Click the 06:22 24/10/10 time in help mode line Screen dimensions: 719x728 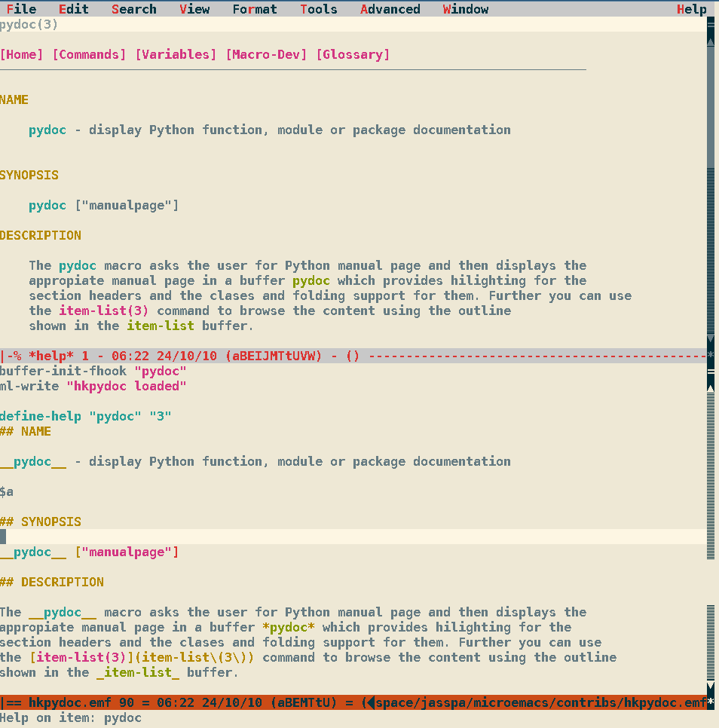tap(164, 356)
